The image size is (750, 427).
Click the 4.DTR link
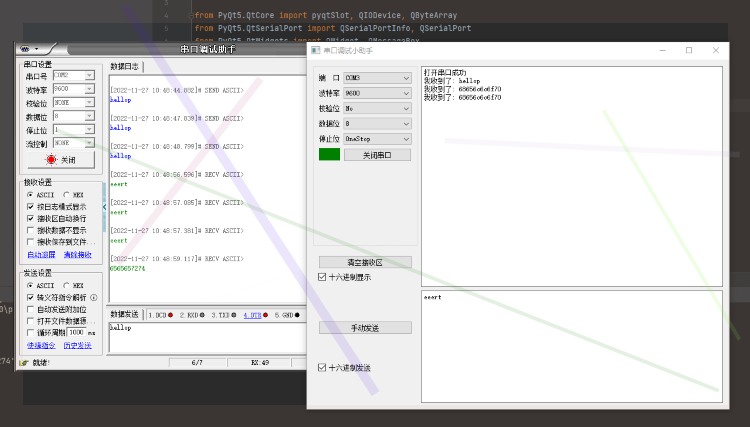tap(253, 315)
